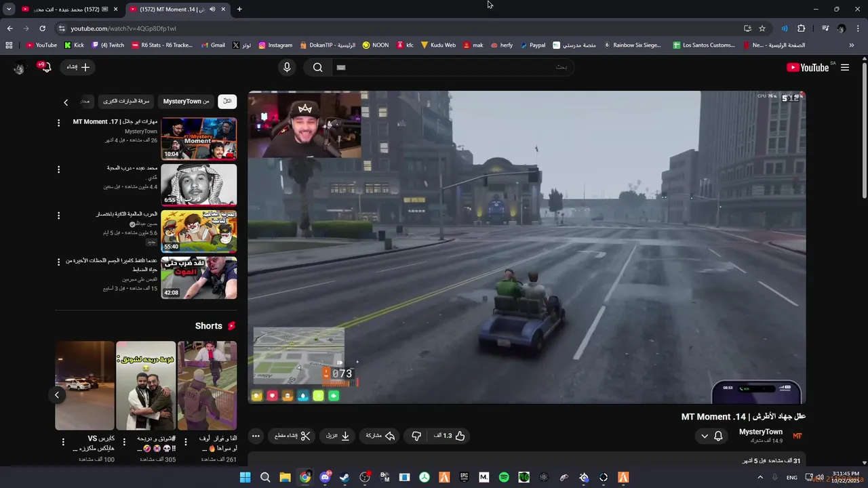Select the 'سرقة السيارات الكبرى' filter chip
This screenshot has height=488, width=868.
click(x=126, y=101)
